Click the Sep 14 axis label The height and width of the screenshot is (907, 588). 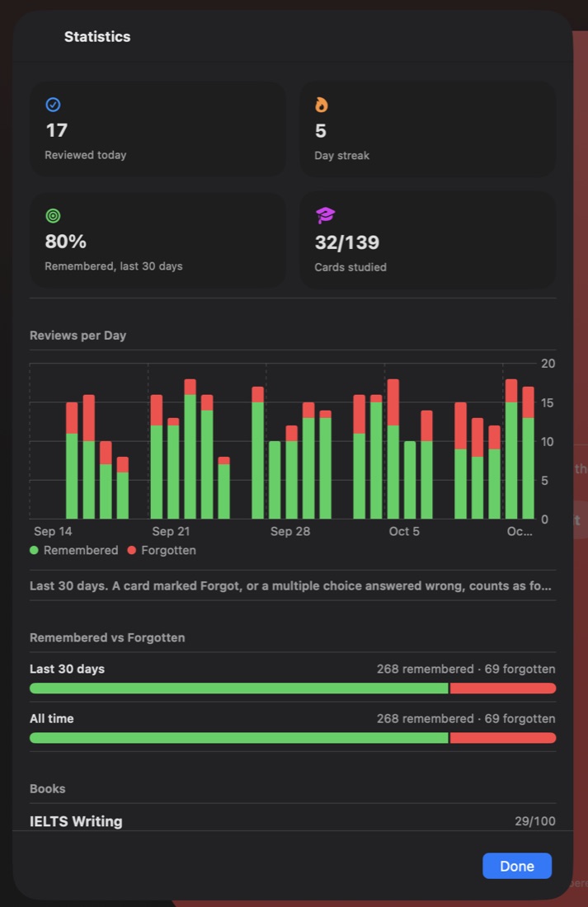click(x=54, y=531)
